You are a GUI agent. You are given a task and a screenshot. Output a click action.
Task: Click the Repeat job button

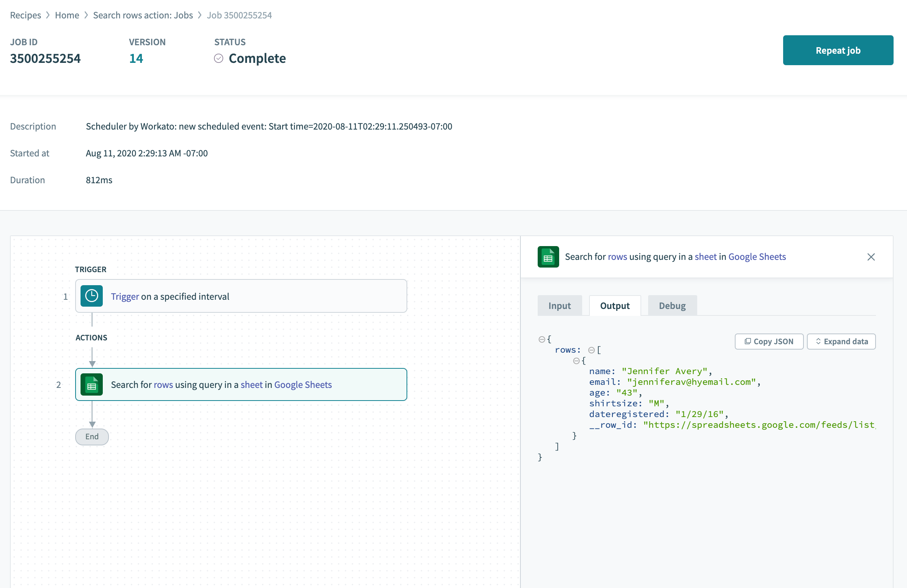tap(838, 50)
